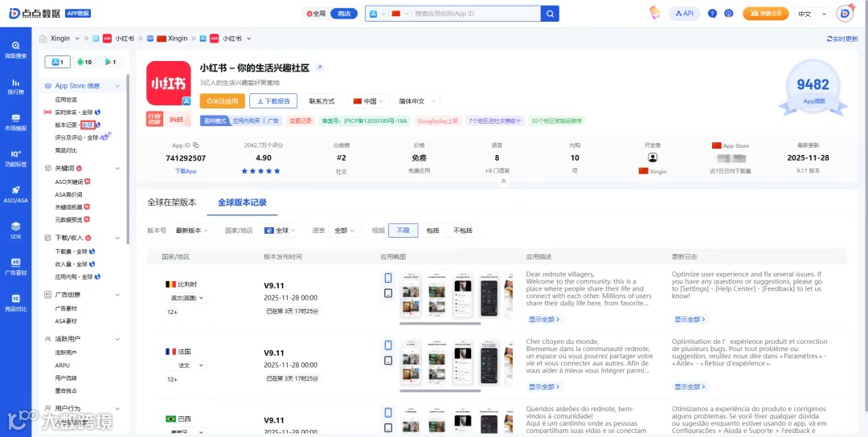
Task: Click the 点点数据 logo
Action: click(35, 14)
